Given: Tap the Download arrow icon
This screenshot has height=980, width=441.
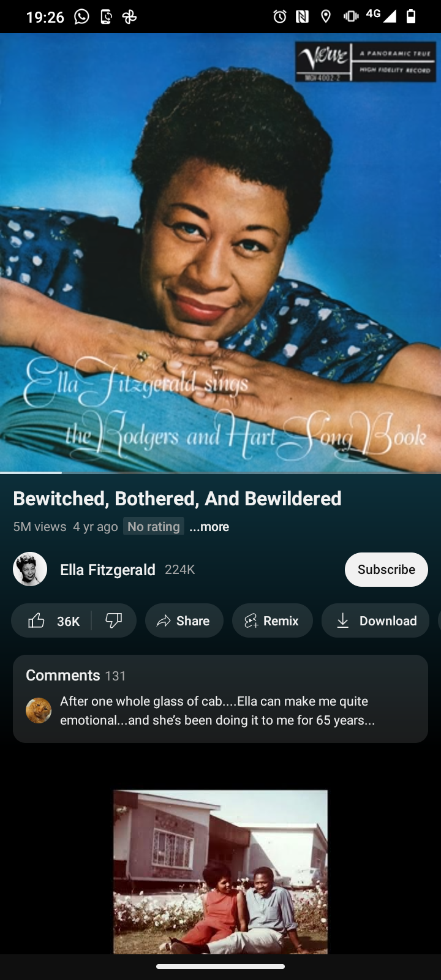Looking at the screenshot, I should click(343, 621).
